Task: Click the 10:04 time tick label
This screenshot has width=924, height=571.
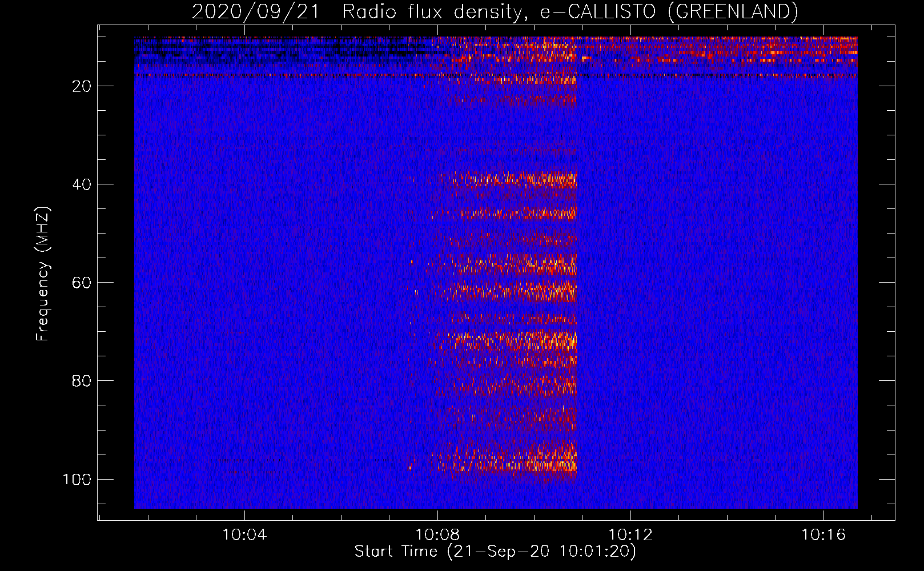Action: point(244,535)
